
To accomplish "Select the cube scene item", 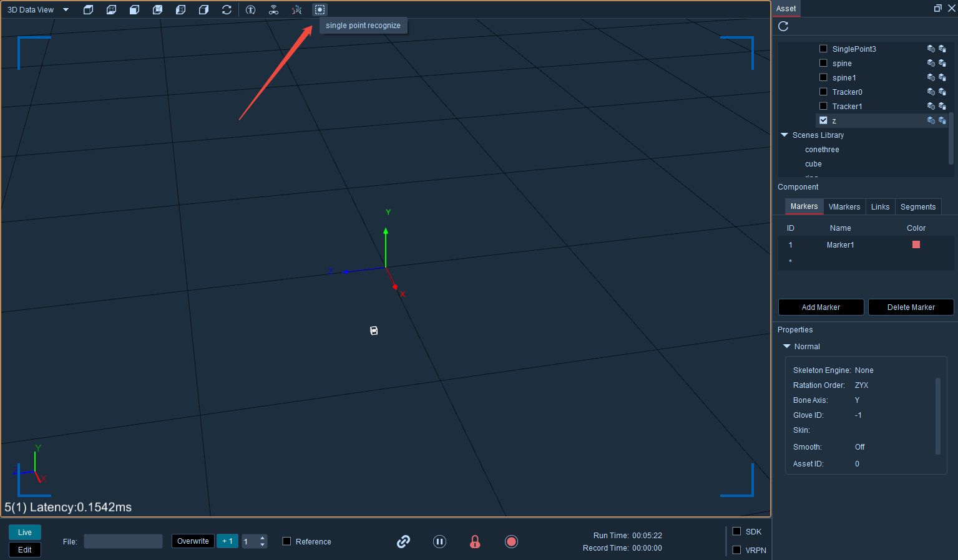I will coord(813,164).
